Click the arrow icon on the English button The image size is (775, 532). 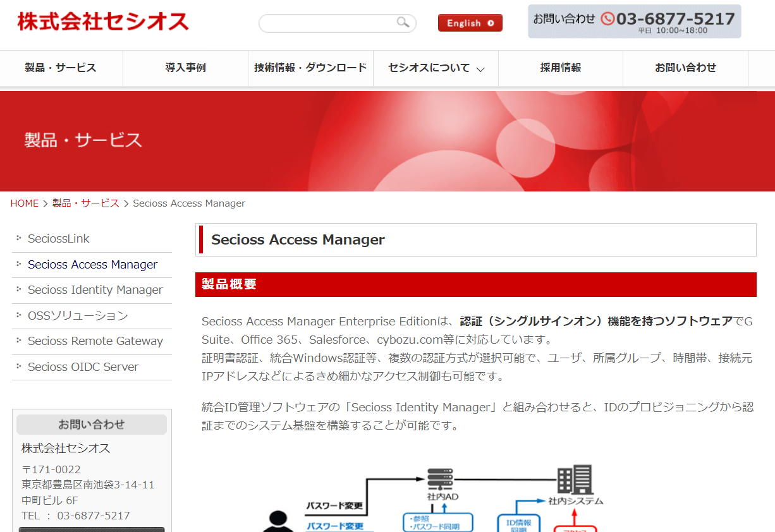(x=491, y=23)
